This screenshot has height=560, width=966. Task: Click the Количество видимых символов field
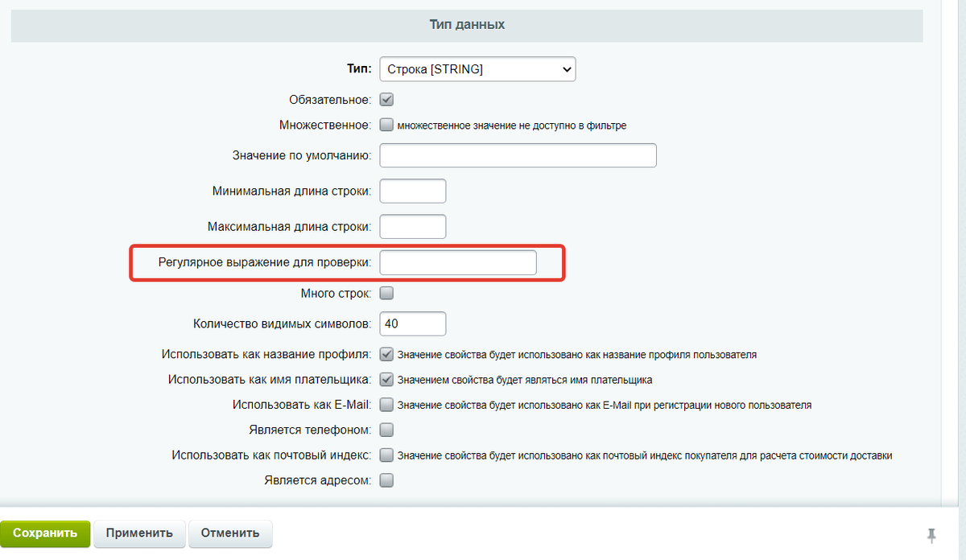412,323
